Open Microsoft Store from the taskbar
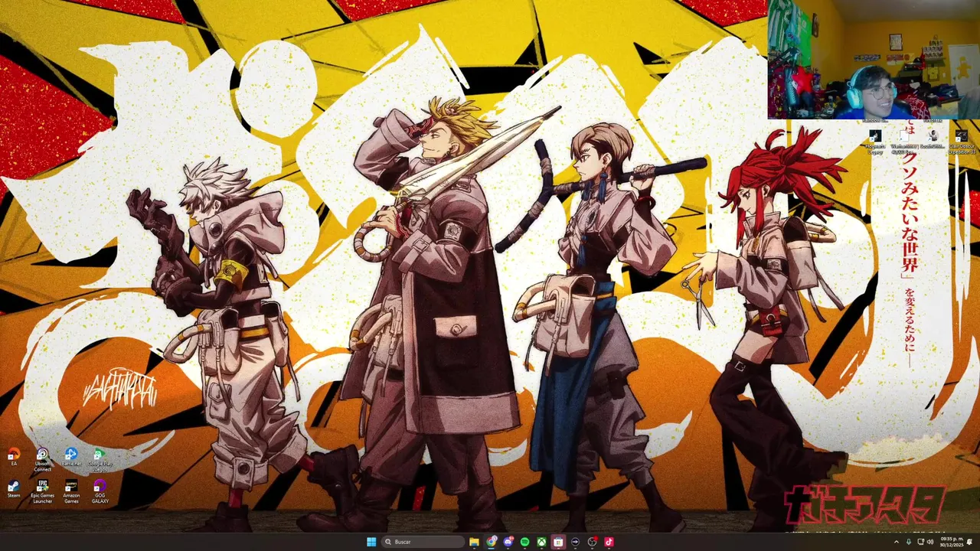980x551 pixels. 558,542
